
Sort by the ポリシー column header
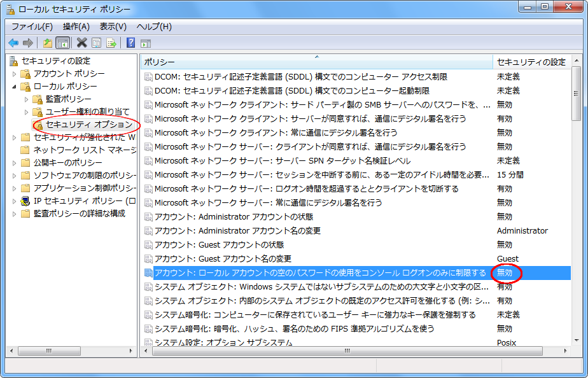(x=316, y=62)
